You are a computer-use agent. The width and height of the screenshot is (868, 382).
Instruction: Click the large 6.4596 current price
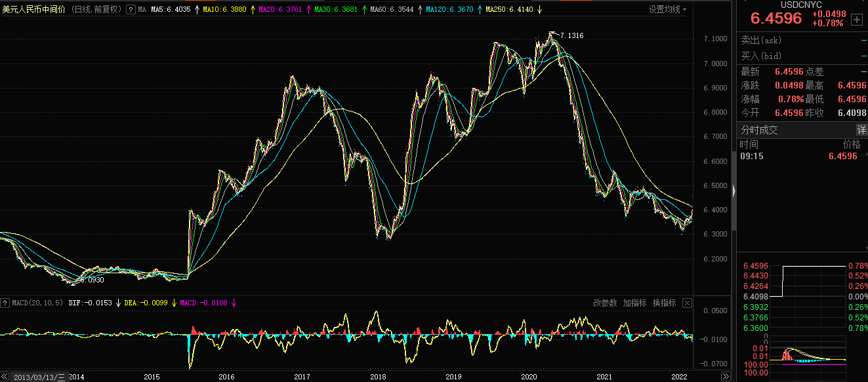(776, 18)
